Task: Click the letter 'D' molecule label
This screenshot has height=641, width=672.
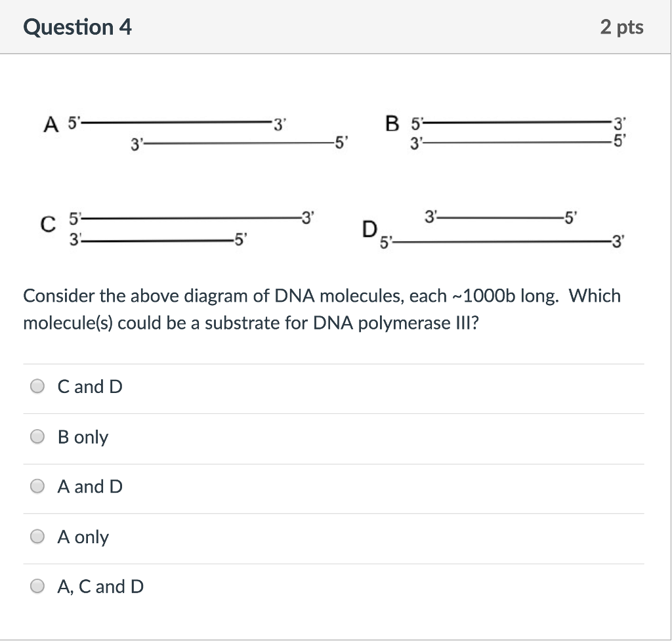Action: pos(369,230)
